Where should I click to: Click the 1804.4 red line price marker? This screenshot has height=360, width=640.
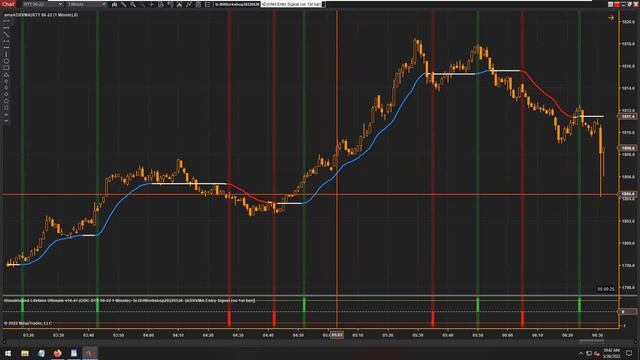[628, 194]
